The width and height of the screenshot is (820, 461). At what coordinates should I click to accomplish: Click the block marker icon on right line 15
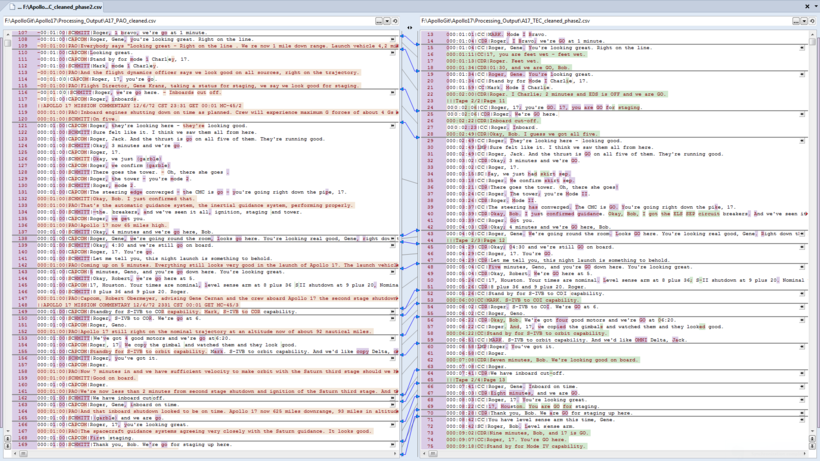[x=802, y=48]
